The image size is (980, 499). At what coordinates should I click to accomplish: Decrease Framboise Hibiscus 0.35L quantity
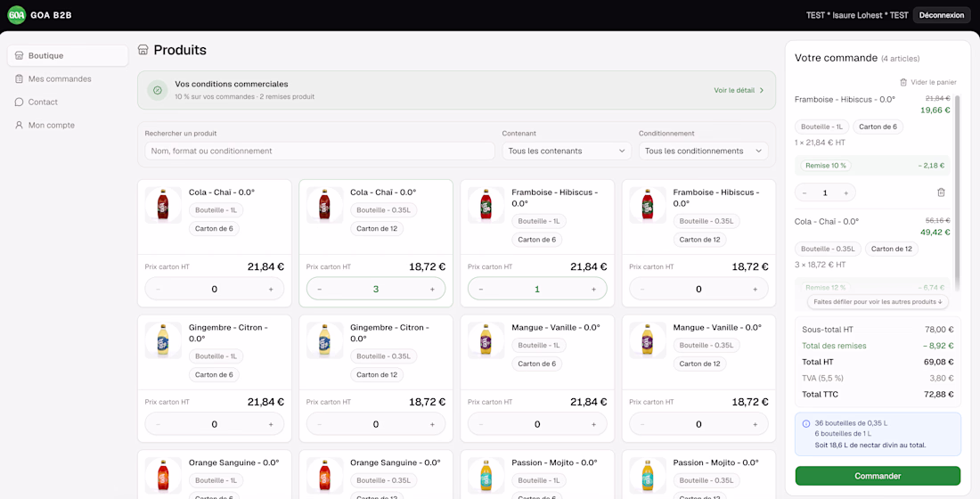coord(642,290)
